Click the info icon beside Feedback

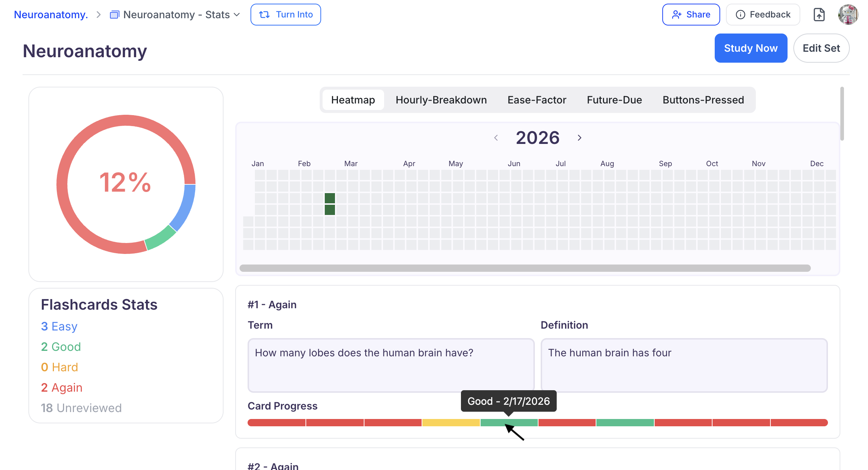740,15
